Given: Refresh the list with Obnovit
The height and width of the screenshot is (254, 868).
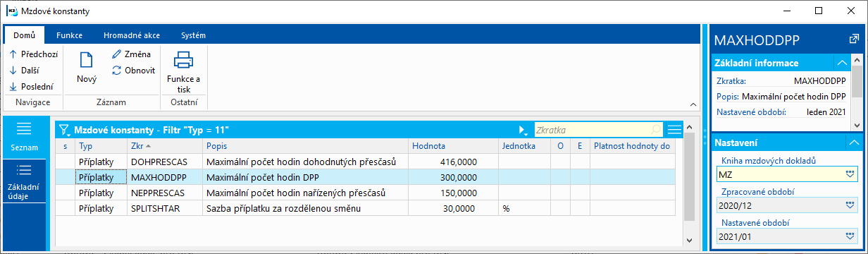Looking at the screenshot, I should (x=133, y=71).
